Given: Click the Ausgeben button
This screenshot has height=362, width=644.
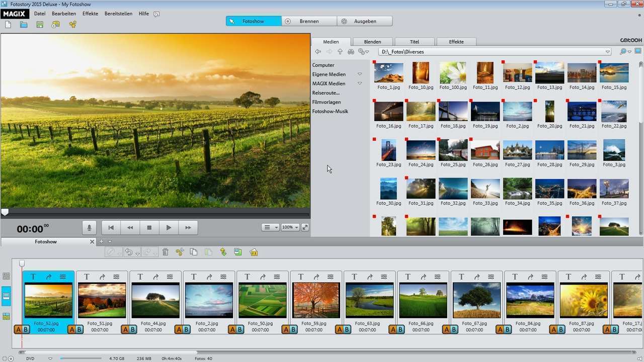Looking at the screenshot, I should [364, 21].
